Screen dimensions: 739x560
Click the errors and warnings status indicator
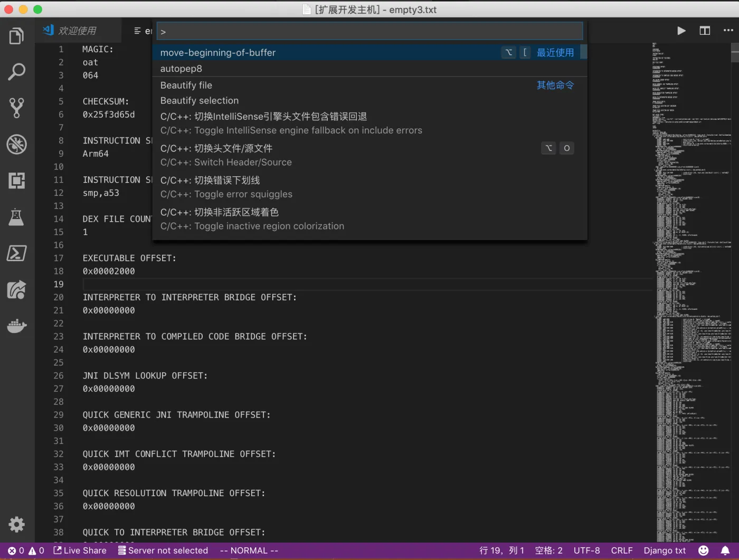coord(26,550)
